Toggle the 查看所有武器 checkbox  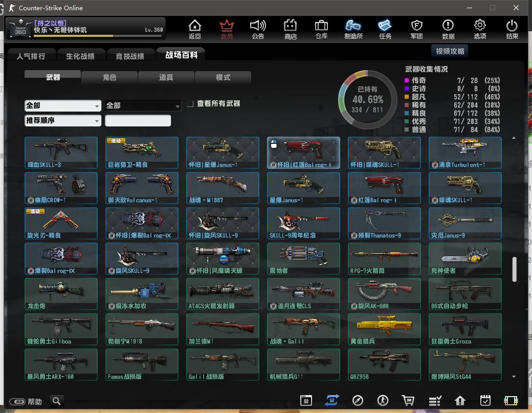pos(190,103)
